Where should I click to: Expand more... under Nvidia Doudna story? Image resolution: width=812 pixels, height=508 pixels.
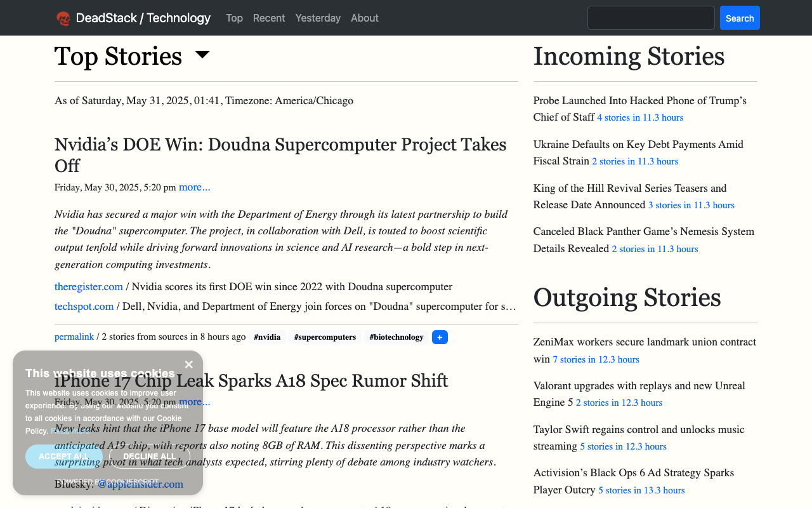pyautogui.click(x=194, y=187)
